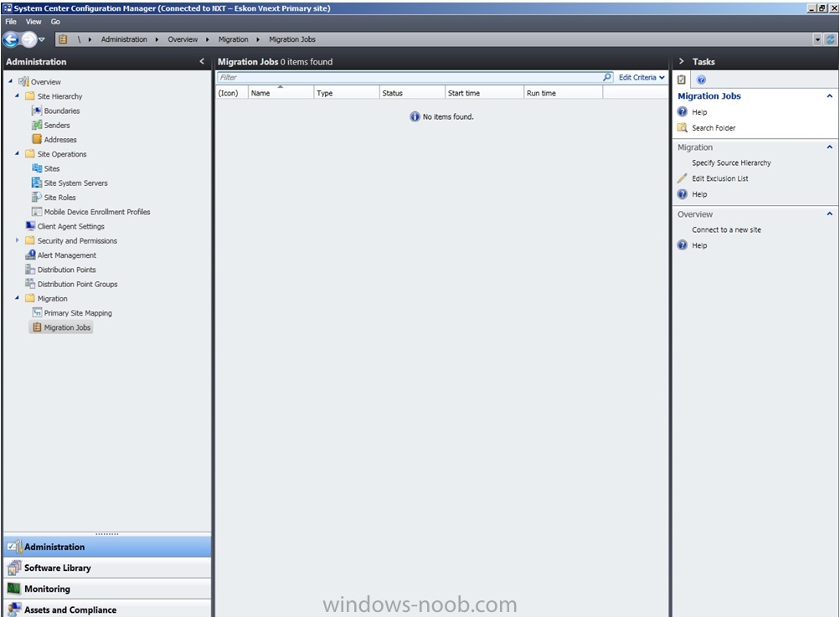Screen dimensions: 840x617
Task: Click Connect to a new site
Action: click(726, 229)
